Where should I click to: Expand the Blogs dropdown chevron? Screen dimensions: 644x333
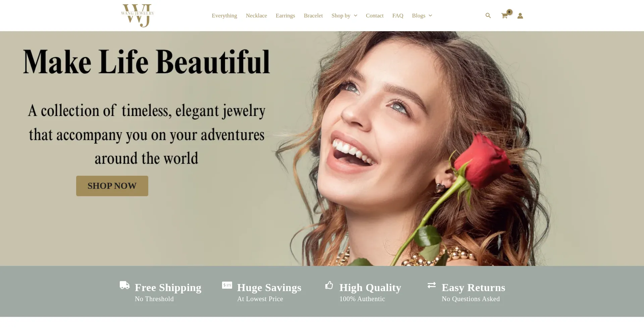[430, 16]
